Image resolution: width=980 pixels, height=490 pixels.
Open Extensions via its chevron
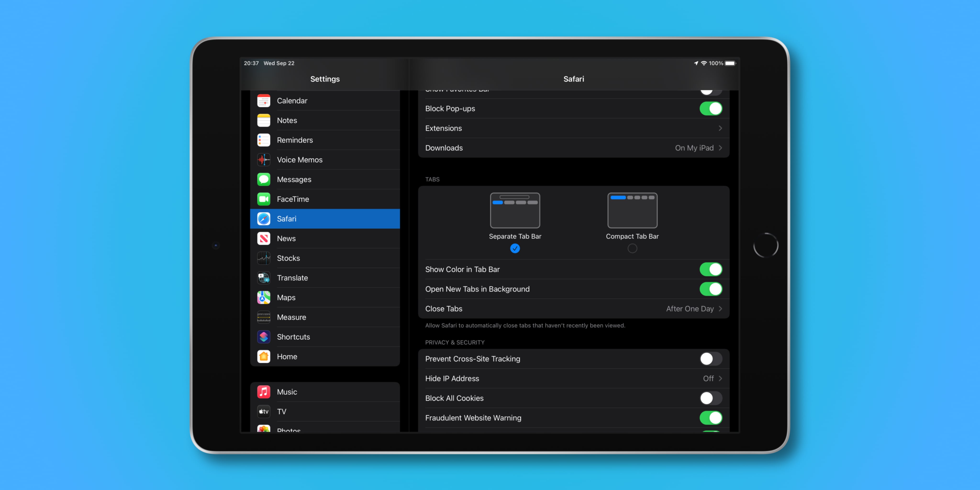click(x=720, y=128)
